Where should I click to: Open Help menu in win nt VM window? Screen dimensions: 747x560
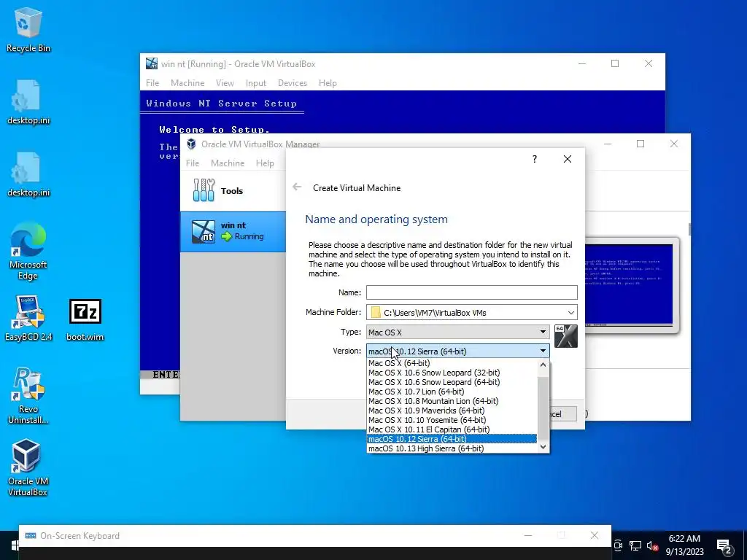click(x=328, y=83)
